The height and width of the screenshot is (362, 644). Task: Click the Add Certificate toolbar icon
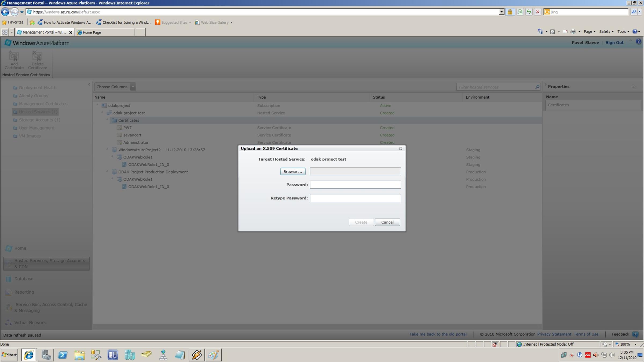(14, 60)
